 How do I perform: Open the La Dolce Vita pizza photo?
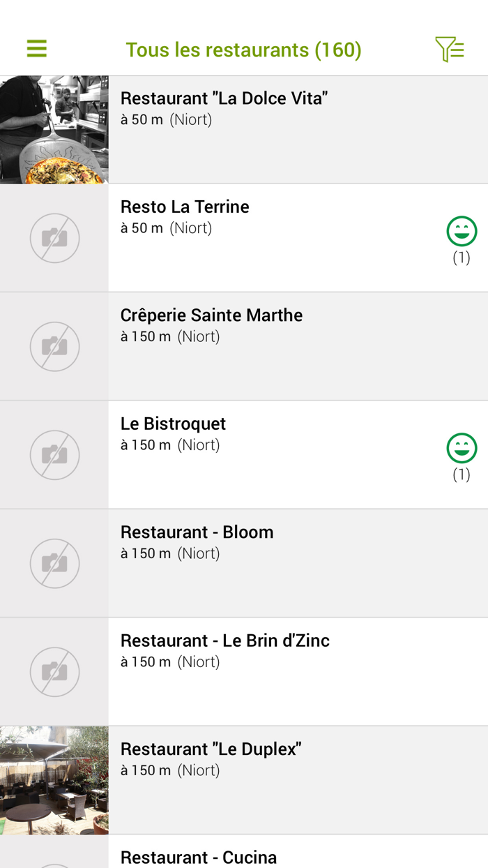(54, 130)
